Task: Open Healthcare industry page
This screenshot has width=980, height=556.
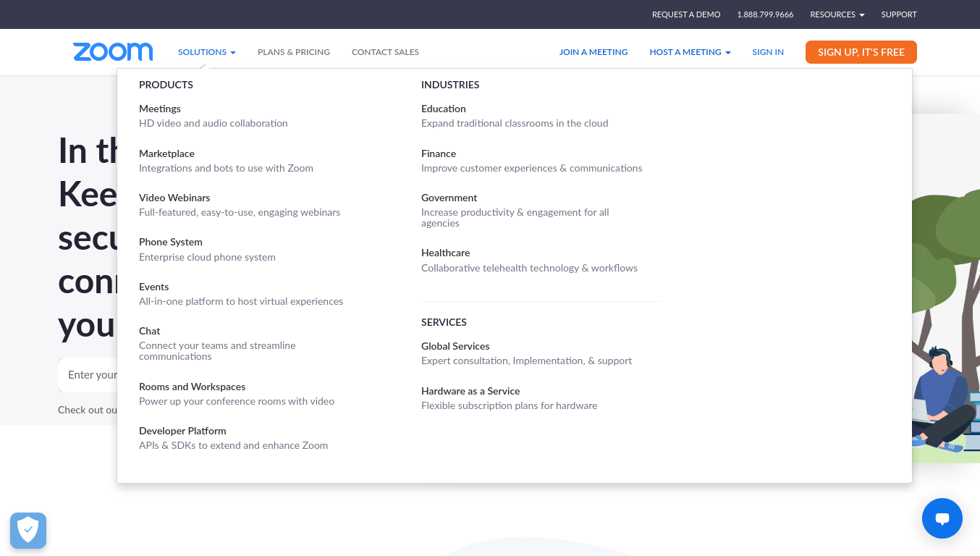Action: point(446,253)
